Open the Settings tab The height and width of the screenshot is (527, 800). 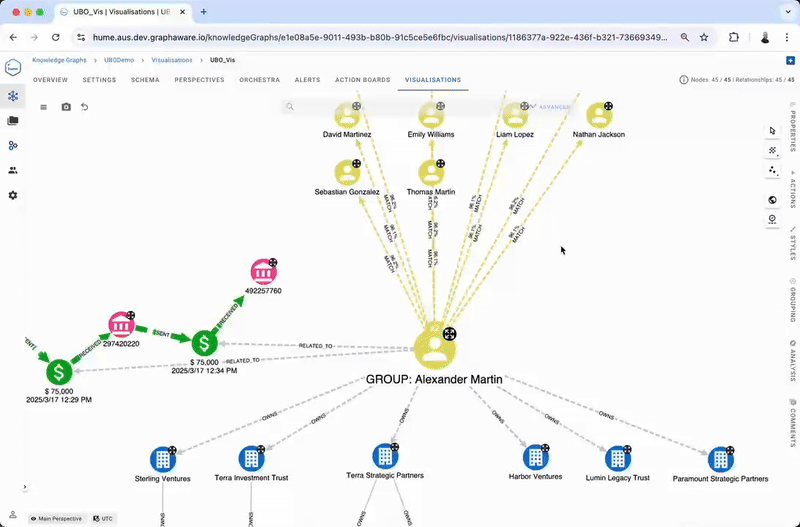click(x=99, y=80)
